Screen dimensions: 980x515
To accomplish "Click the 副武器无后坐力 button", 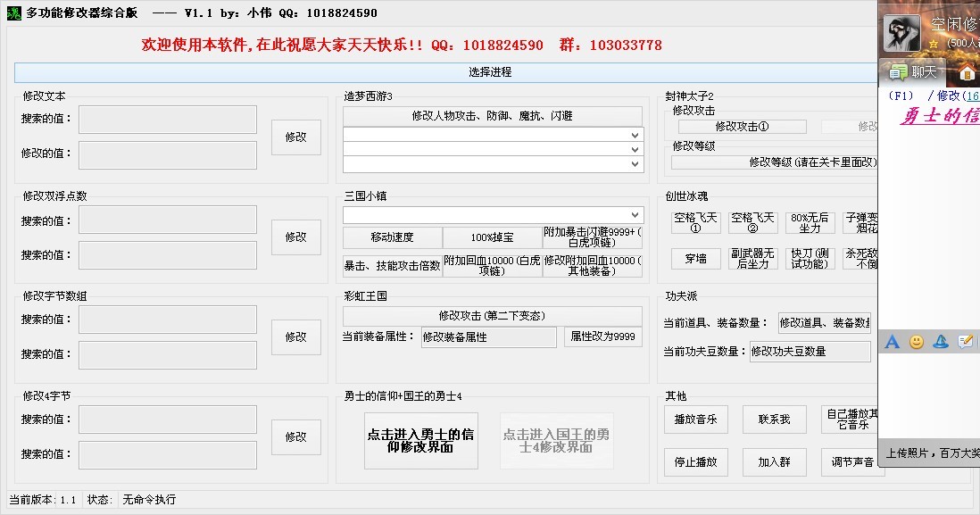I will (x=753, y=259).
